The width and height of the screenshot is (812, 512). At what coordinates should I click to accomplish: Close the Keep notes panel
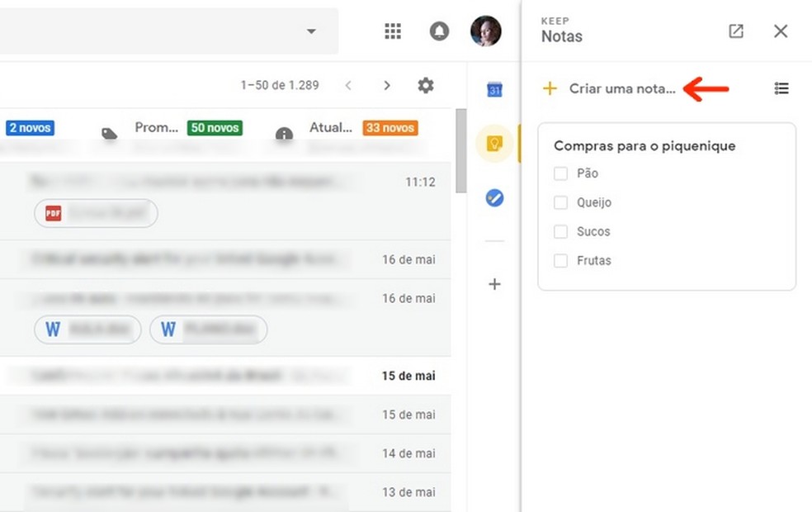781,31
